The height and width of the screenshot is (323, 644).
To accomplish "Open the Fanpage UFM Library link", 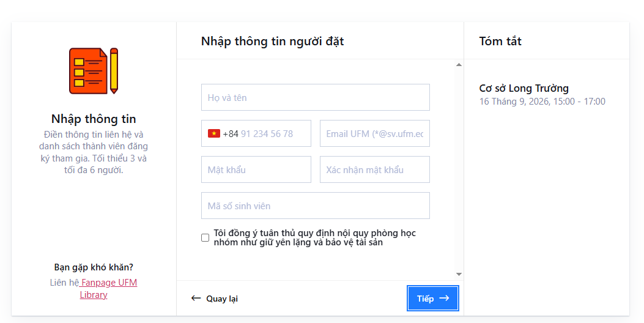I will tap(108, 289).
